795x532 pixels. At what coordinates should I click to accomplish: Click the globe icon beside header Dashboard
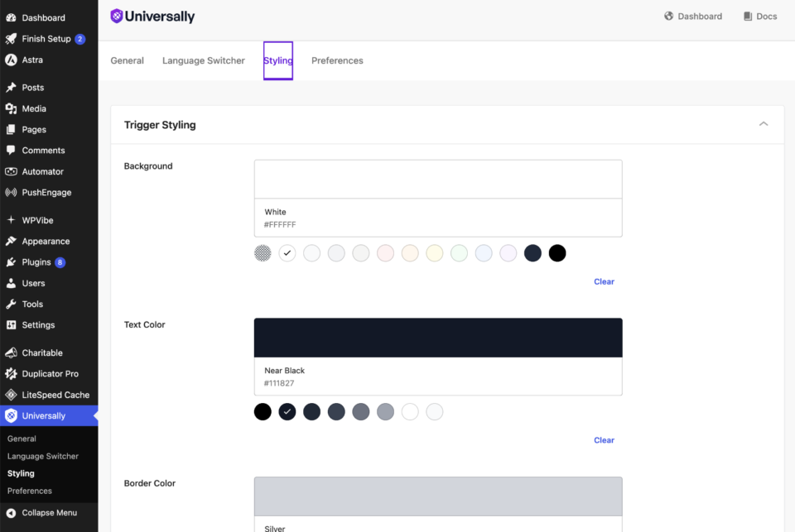click(669, 17)
